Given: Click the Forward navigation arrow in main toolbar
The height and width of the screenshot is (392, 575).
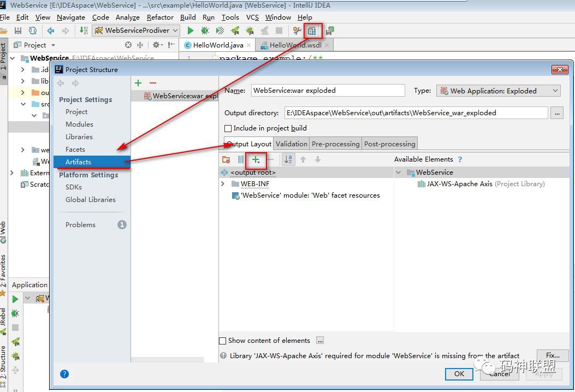Looking at the screenshot, I should [66, 31].
